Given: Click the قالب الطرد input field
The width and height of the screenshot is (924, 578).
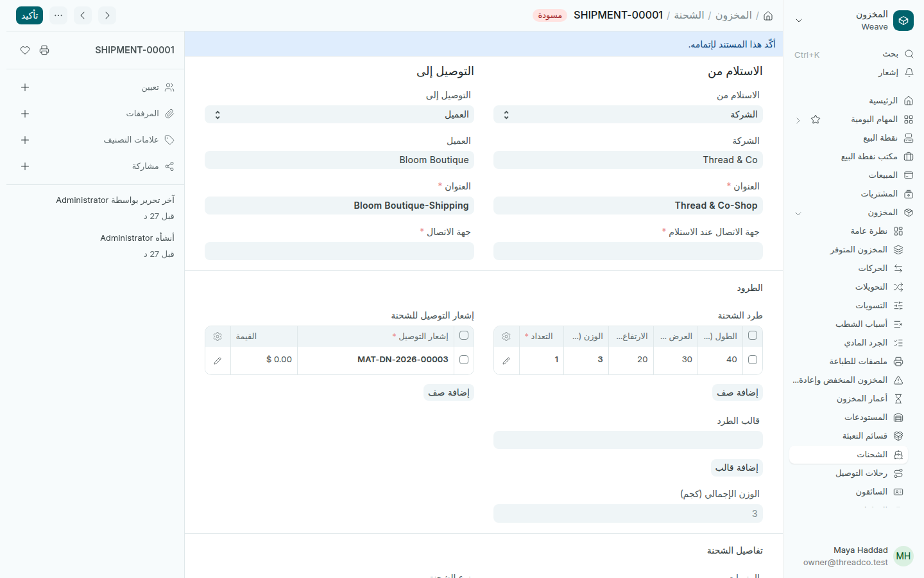Looking at the screenshot, I should pyautogui.click(x=628, y=440).
